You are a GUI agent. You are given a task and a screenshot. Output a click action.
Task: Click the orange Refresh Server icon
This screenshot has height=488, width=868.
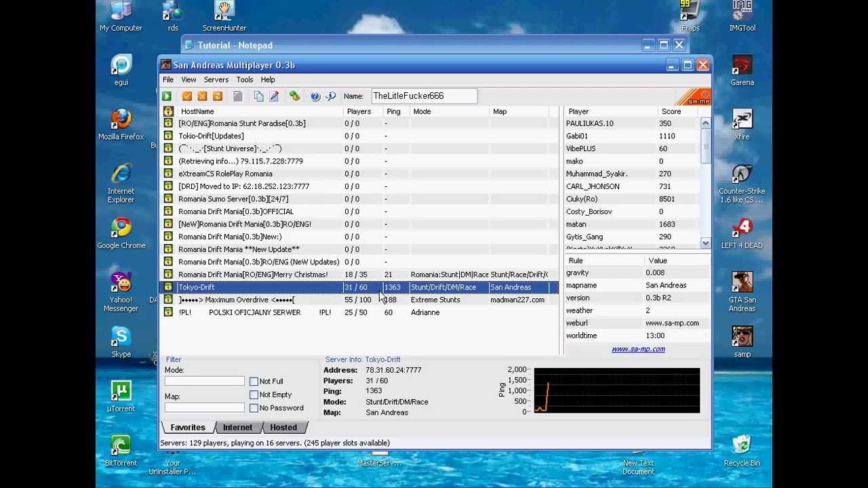[x=218, y=96]
